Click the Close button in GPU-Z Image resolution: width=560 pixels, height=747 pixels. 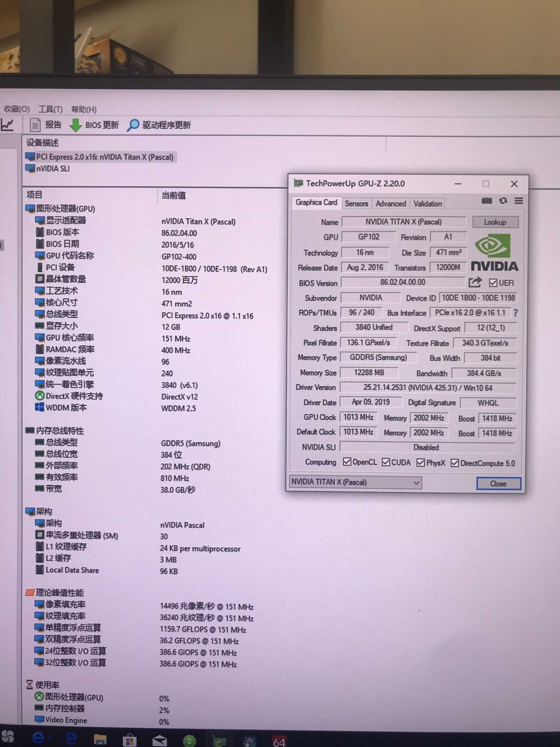(x=498, y=484)
